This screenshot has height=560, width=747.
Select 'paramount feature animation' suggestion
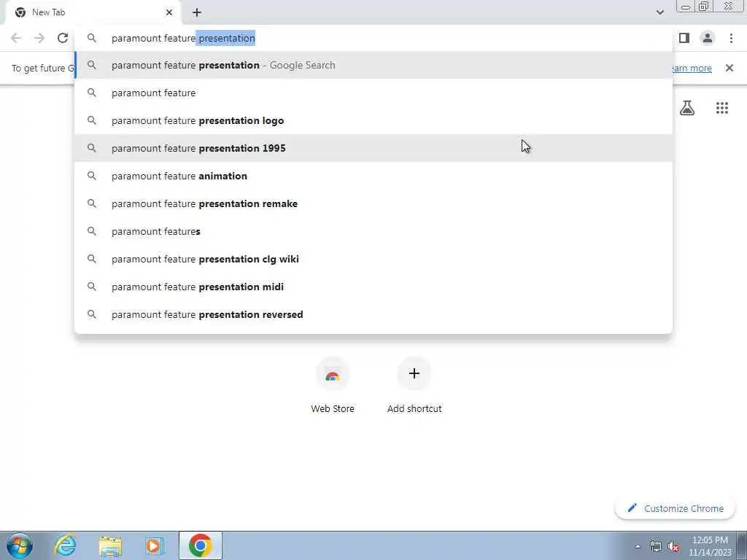(x=374, y=176)
